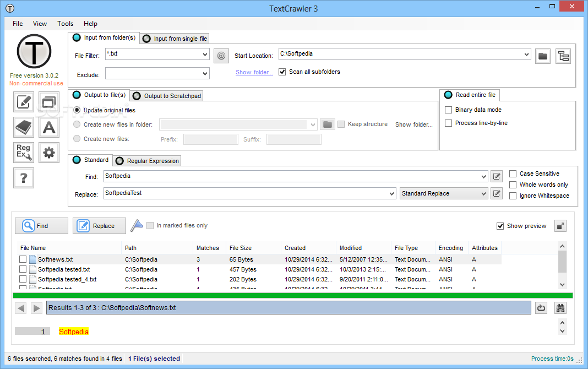This screenshot has height=369, width=588.
Task: Click the Find button
Action: 42,226
